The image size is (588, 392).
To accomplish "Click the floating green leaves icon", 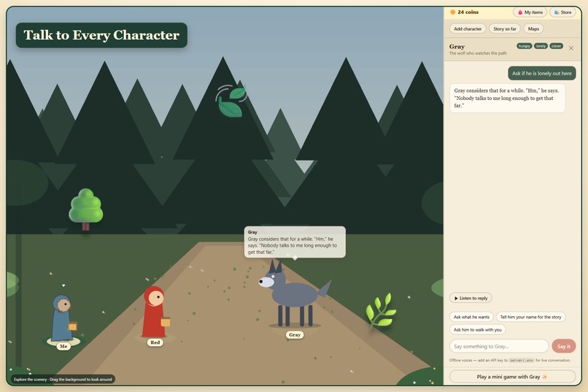I will [x=231, y=101].
